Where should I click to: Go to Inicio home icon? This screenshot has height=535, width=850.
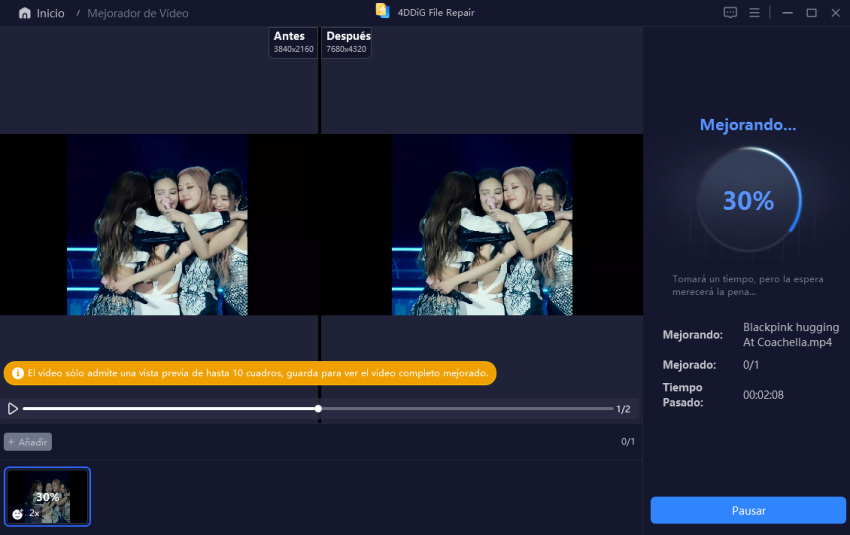point(24,13)
